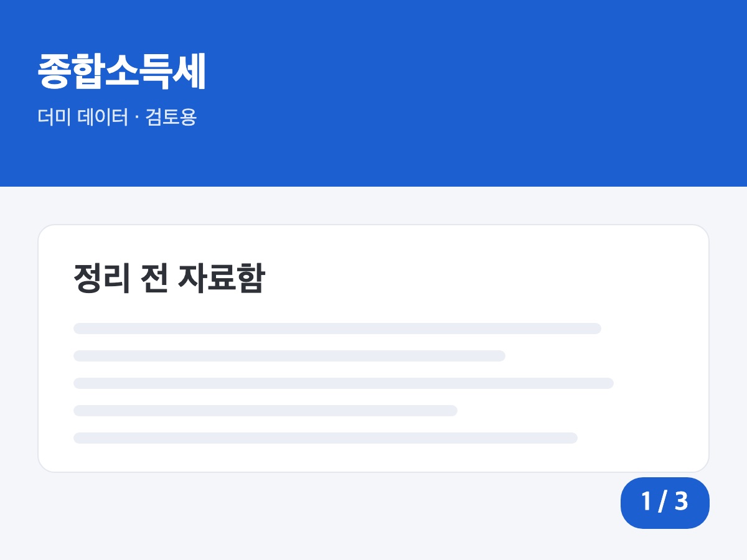Click the 1 / 3 page indicator badge
The height and width of the screenshot is (560, 747).
tap(665, 503)
